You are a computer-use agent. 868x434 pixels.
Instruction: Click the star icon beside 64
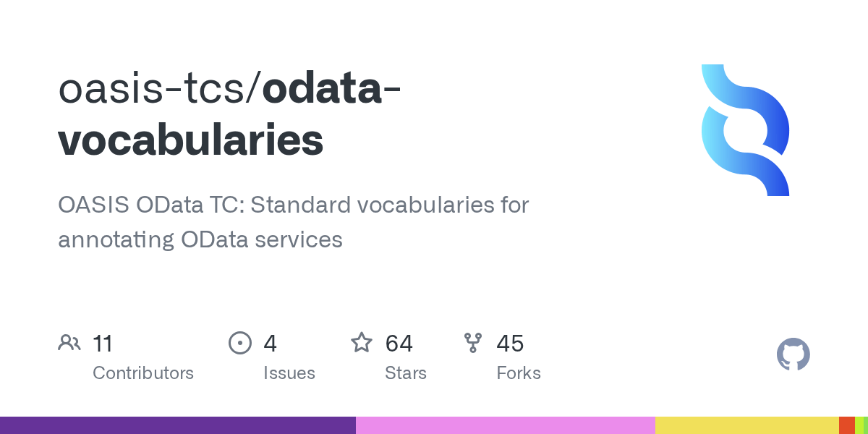pos(362,342)
